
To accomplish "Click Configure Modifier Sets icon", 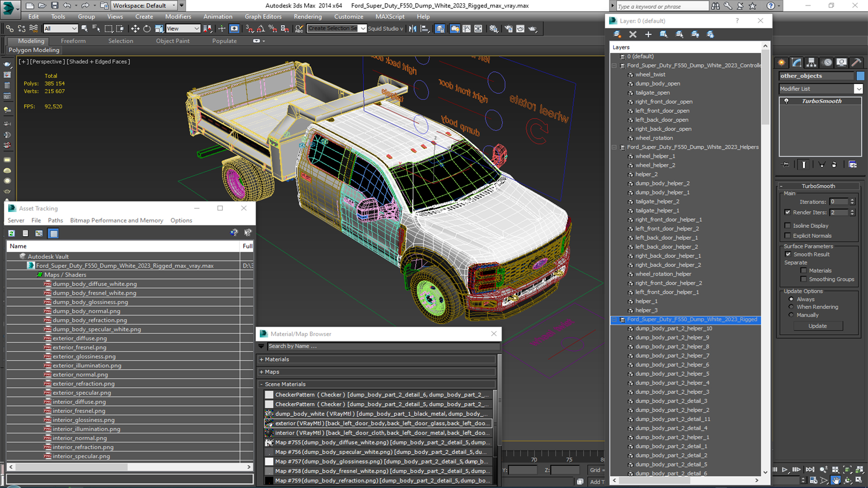I will pos(853,164).
